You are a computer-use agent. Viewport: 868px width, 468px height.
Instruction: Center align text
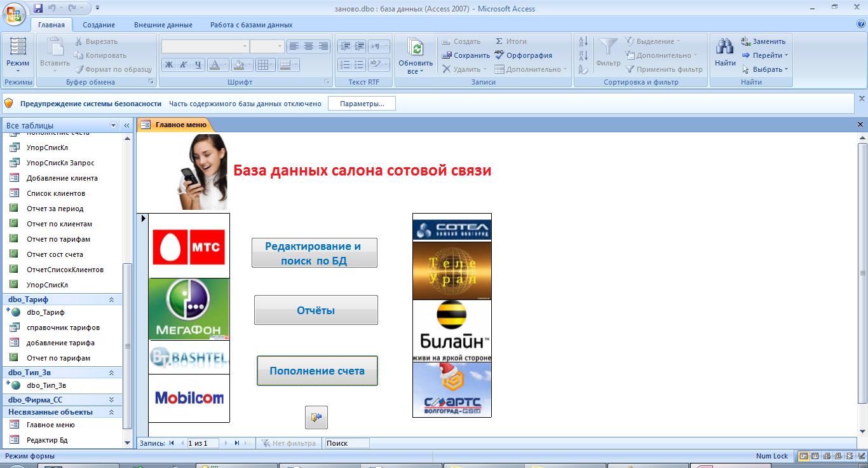coord(308,46)
